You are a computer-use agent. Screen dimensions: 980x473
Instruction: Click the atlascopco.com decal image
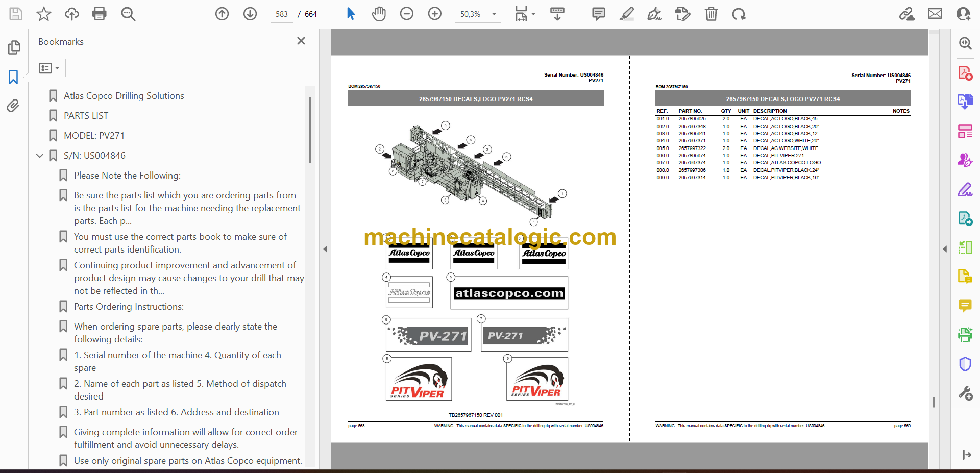(509, 293)
